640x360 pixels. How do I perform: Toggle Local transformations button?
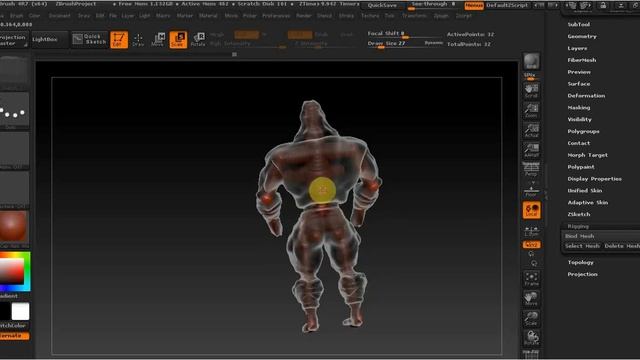(531, 210)
